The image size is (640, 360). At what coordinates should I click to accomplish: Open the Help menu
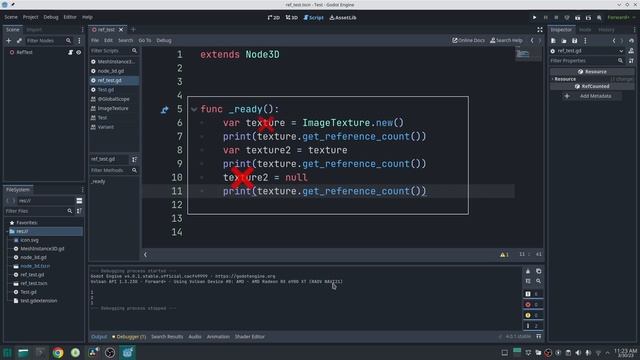[87, 17]
